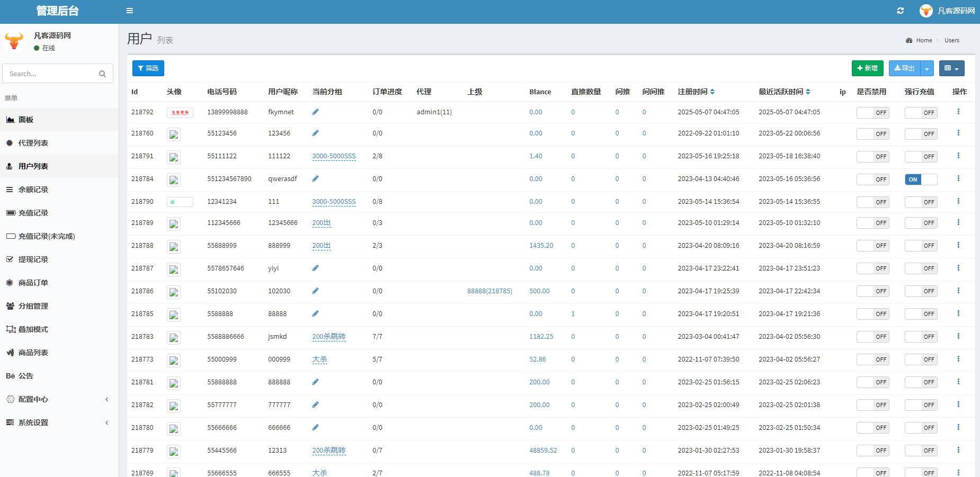Click the refresh icon in the top bar

900,11
